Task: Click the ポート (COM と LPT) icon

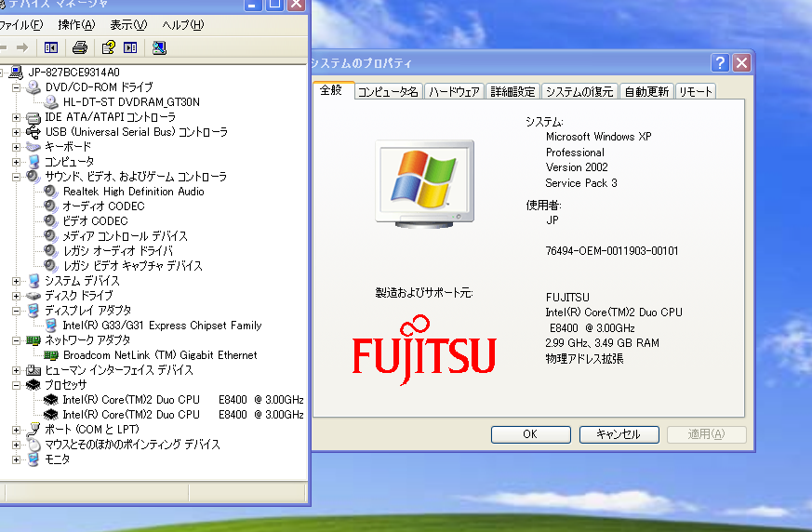Action: 33,430
